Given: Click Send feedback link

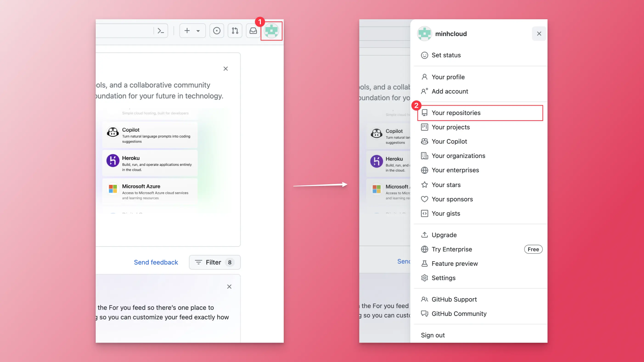Looking at the screenshot, I should point(156,262).
